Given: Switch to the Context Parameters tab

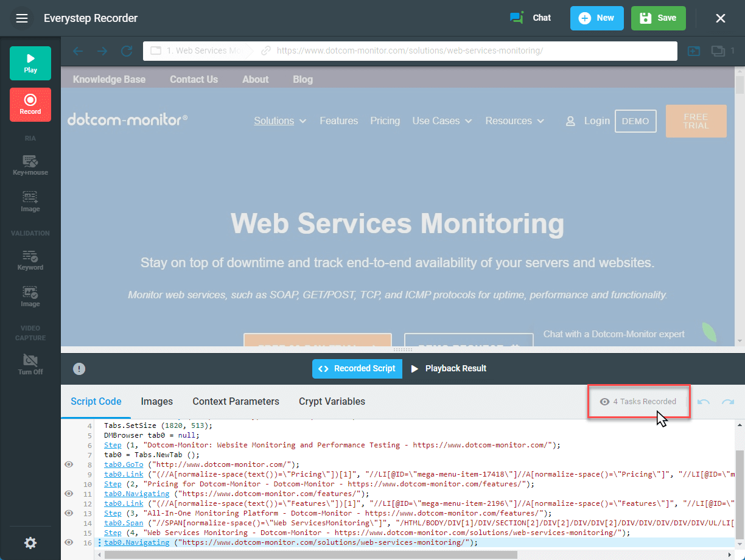Looking at the screenshot, I should click(236, 401).
